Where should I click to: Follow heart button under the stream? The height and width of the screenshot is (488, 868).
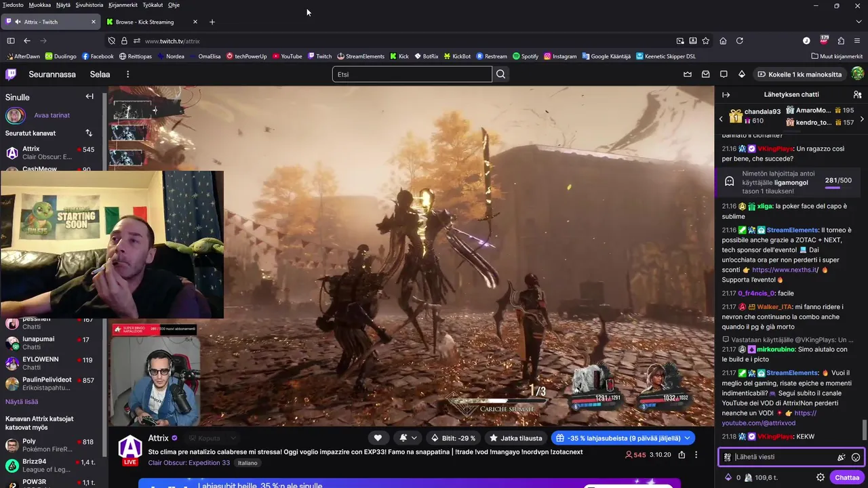(378, 438)
